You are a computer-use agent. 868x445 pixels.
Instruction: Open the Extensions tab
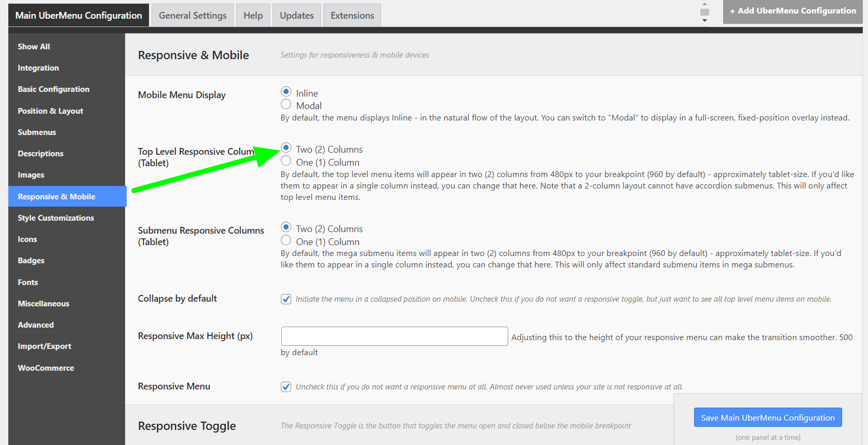352,16
